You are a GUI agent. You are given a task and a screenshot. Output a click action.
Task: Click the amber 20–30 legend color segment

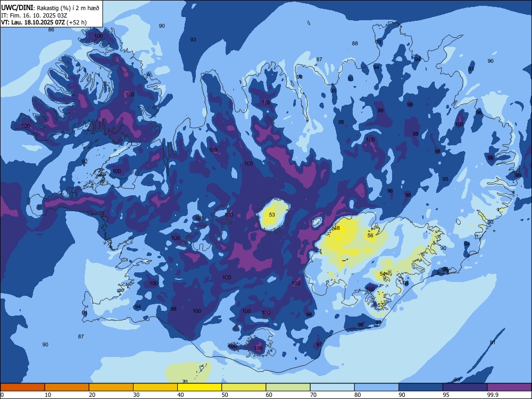coord(111,387)
